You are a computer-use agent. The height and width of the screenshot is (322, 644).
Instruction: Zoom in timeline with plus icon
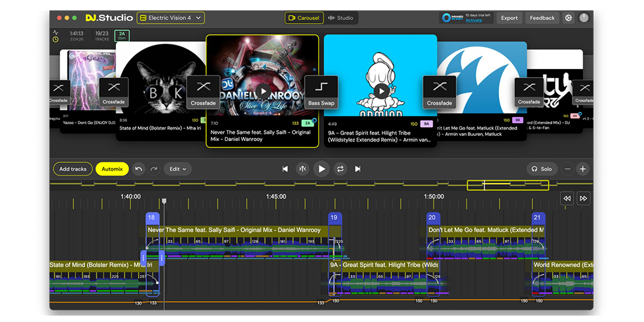pyautogui.click(x=583, y=169)
